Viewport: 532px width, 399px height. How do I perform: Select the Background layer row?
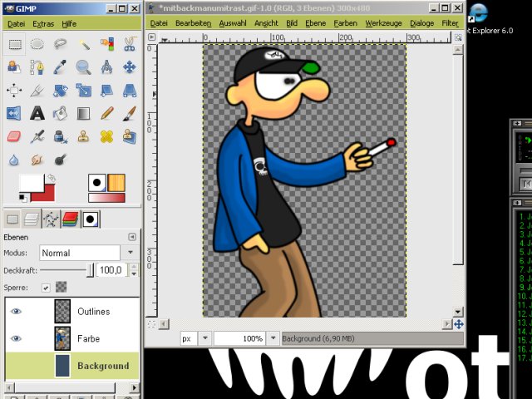coord(72,366)
